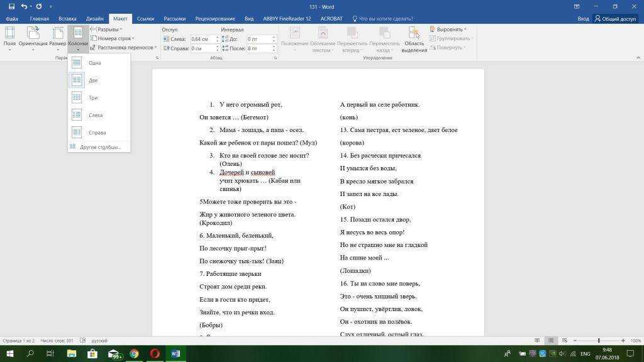Select the Три three-column option
Viewport: 644px width, 362px height.
point(93,98)
